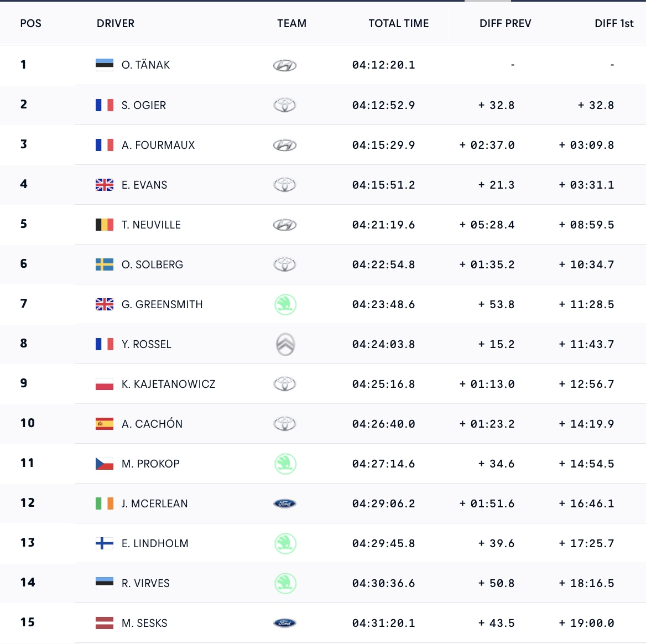Click Estonian flag next to O. Tänak
This screenshot has height=644, width=646.
[105, 65]
